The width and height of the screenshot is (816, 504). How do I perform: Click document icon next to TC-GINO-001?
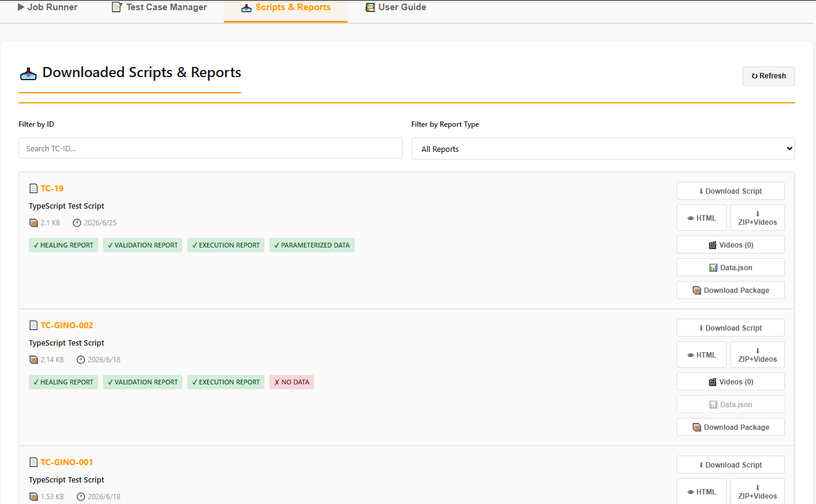click(x=34, y=462)
